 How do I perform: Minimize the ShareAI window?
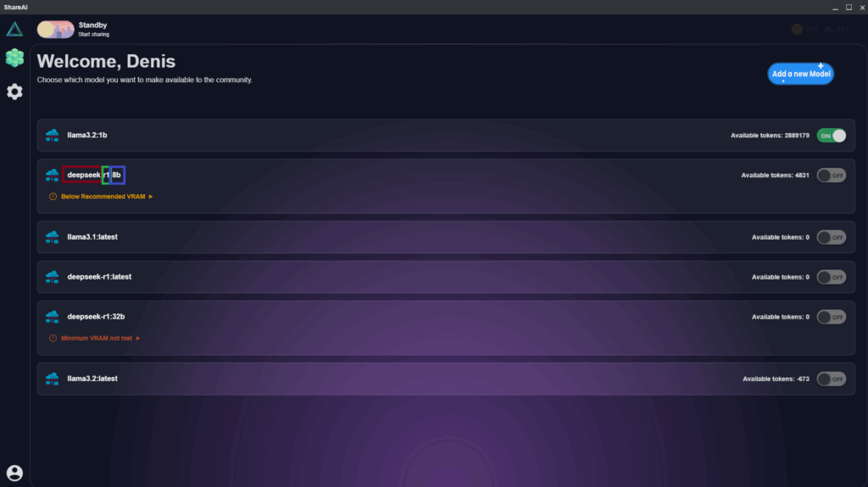pos(835,7)
